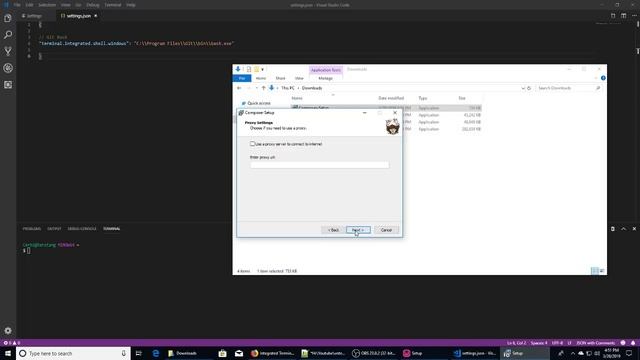This screenshot has height=360, width=640.
Task: Click the Help icon in the Downloads window
Action: pos(603,78)
